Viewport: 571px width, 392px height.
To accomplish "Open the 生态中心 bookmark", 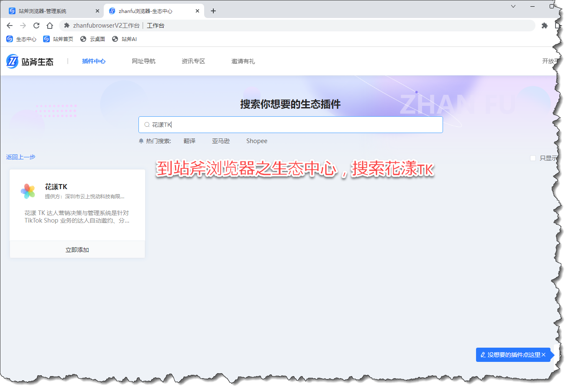I will [x=21, y=39].
